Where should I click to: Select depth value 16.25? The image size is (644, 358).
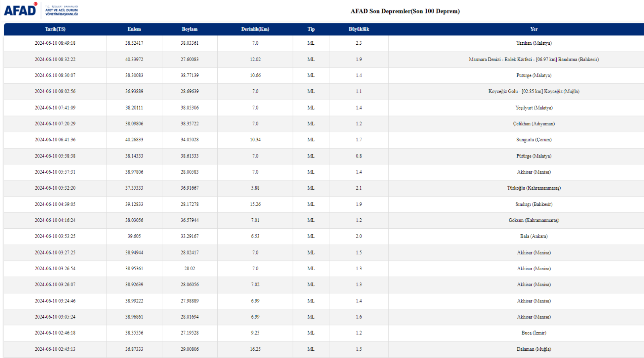[x=255, y=349]
